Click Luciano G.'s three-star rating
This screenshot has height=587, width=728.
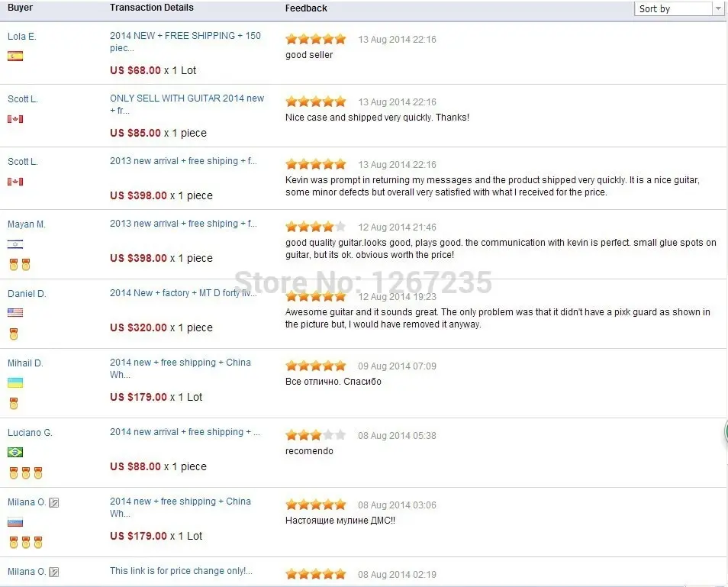(316, 435)
